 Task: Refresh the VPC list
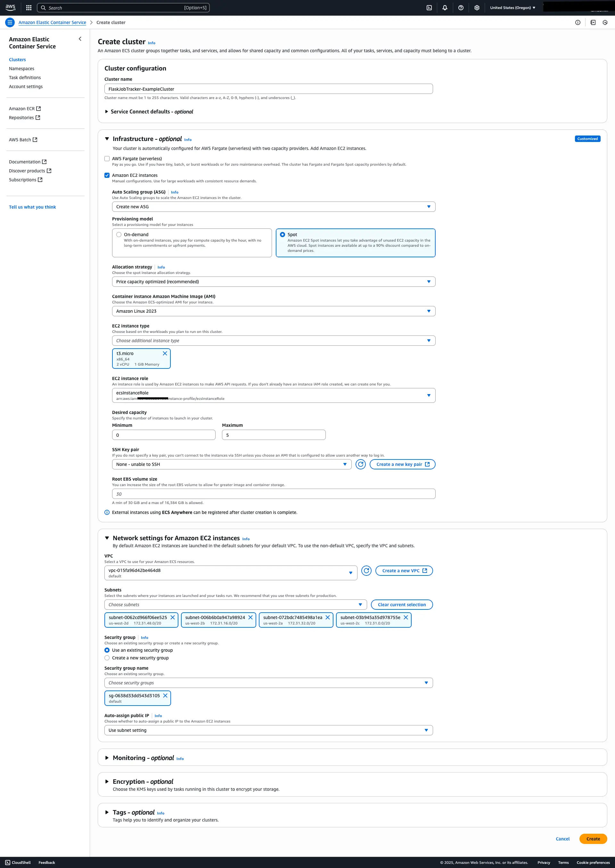coord(366,571)
